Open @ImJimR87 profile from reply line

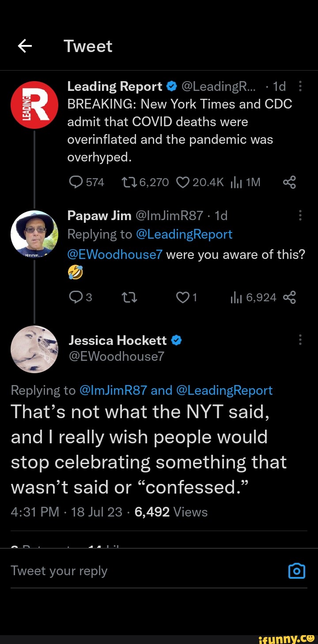point(113,390)
